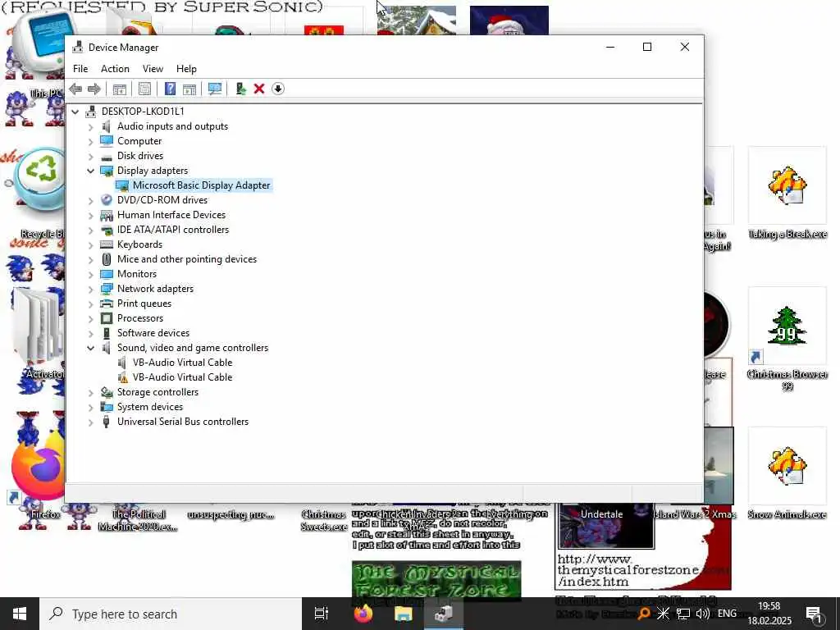Click the Back arrow toolbar icon
Viewport: 840px width, 630px height.
(75, 89)
